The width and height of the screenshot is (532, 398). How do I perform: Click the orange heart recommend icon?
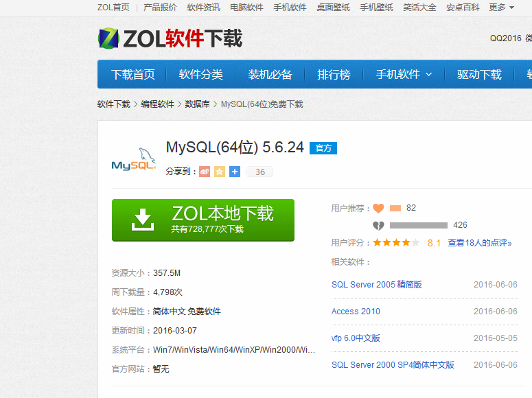point(378,208)
